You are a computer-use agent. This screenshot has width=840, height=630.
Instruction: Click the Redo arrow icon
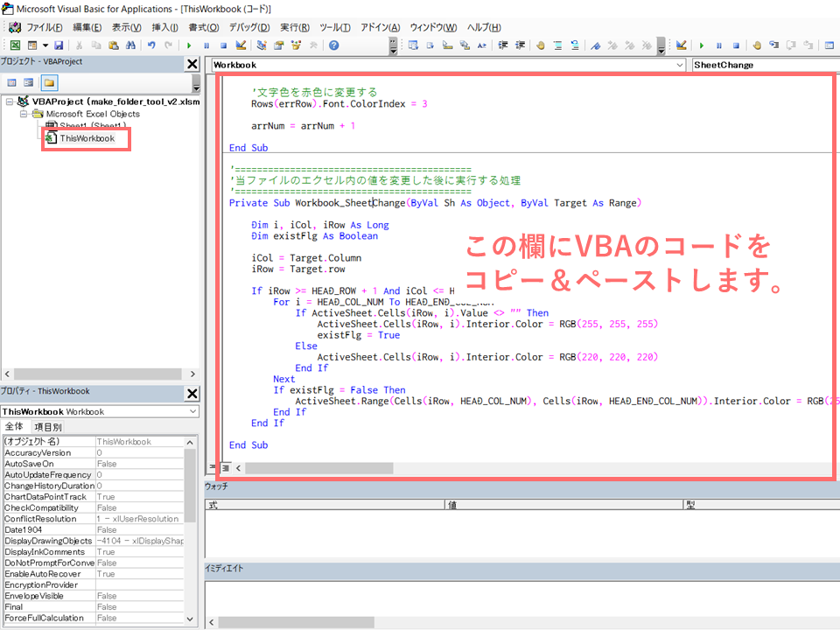(169, 45)
